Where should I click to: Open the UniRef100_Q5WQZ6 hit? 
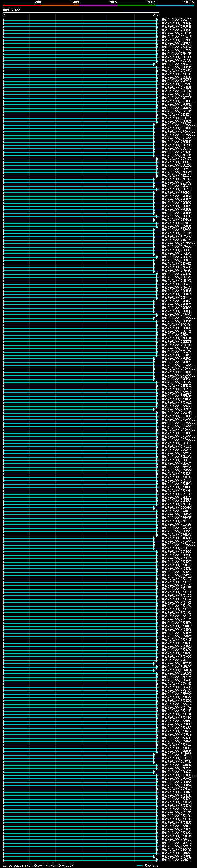coord(176,121)
